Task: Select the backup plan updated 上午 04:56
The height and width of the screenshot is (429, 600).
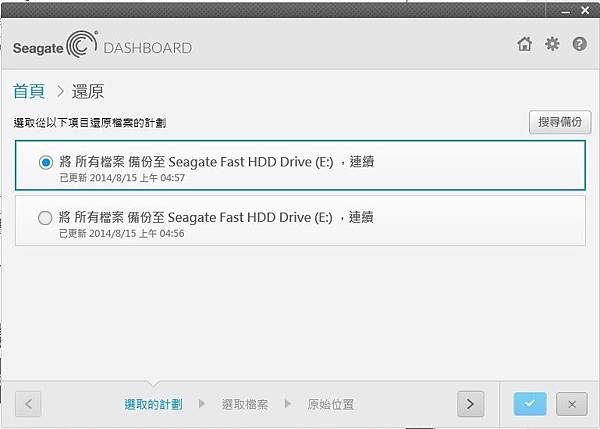Action: pos(45,217)
